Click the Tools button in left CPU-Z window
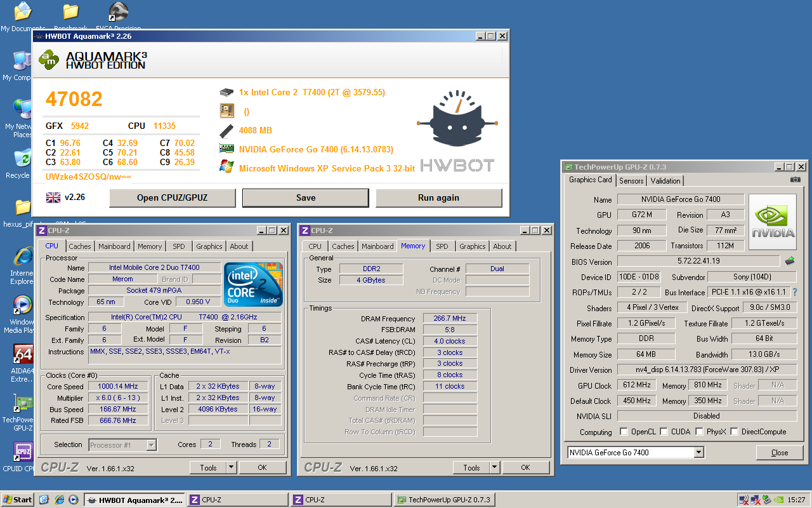The image size is (812, 508). (x=208, y=467)
